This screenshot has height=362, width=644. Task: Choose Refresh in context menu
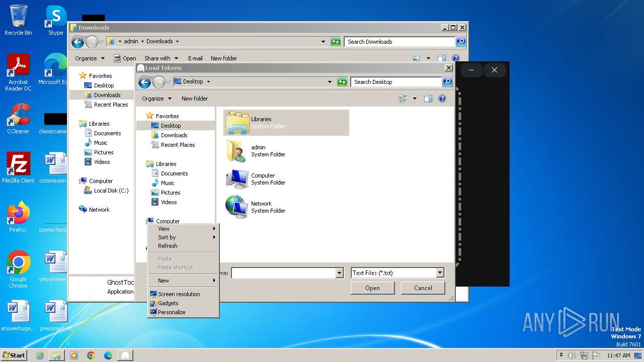click(183, 246)
